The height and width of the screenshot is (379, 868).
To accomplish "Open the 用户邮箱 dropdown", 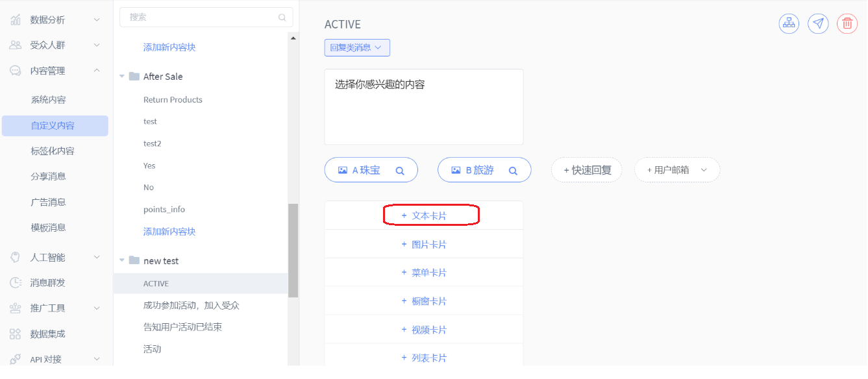I will 677,170.
